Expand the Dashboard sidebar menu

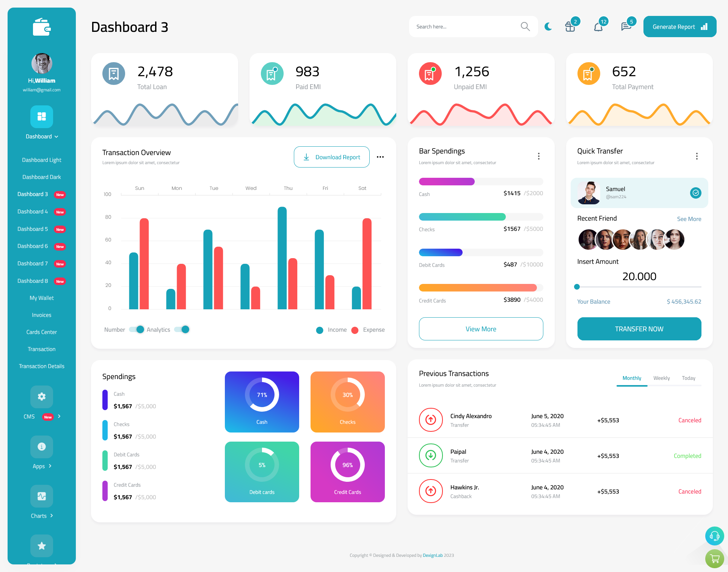click(41, 136)
